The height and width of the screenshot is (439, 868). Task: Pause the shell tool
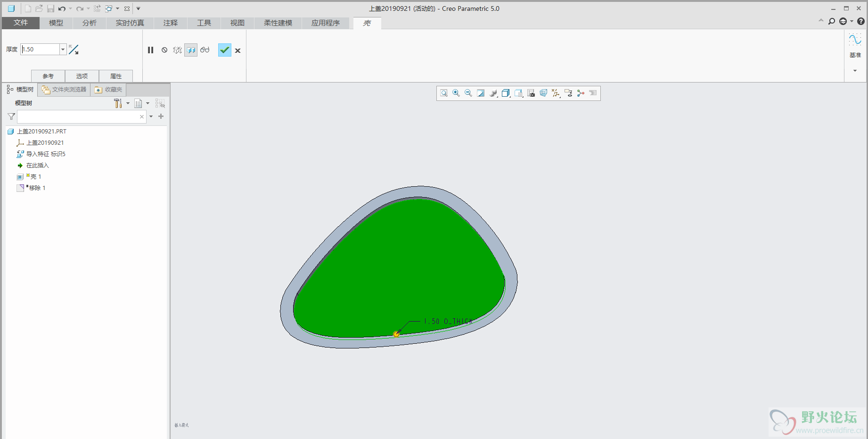pyautogui.click(x=151, y=50)
